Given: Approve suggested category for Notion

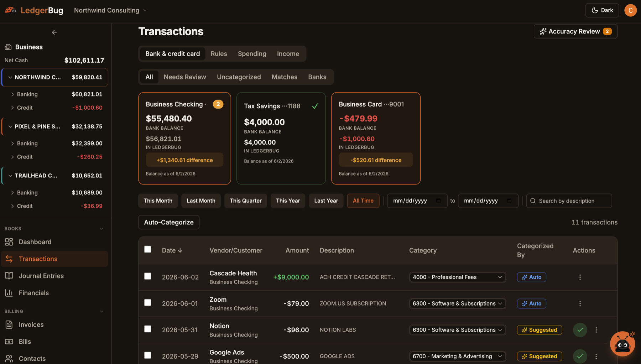Looking at the screenshot, I should click(x=580, y=330).
